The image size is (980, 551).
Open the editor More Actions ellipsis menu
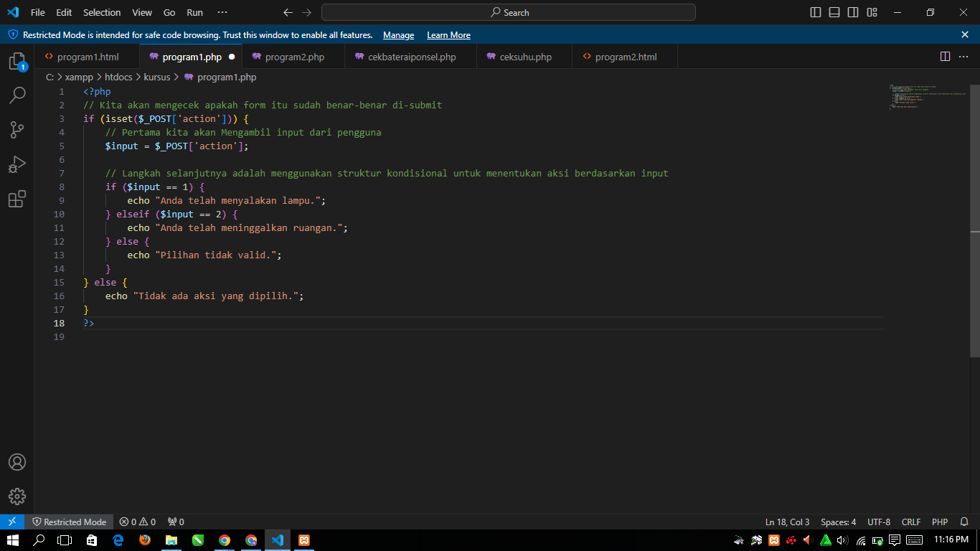point(963,57)
